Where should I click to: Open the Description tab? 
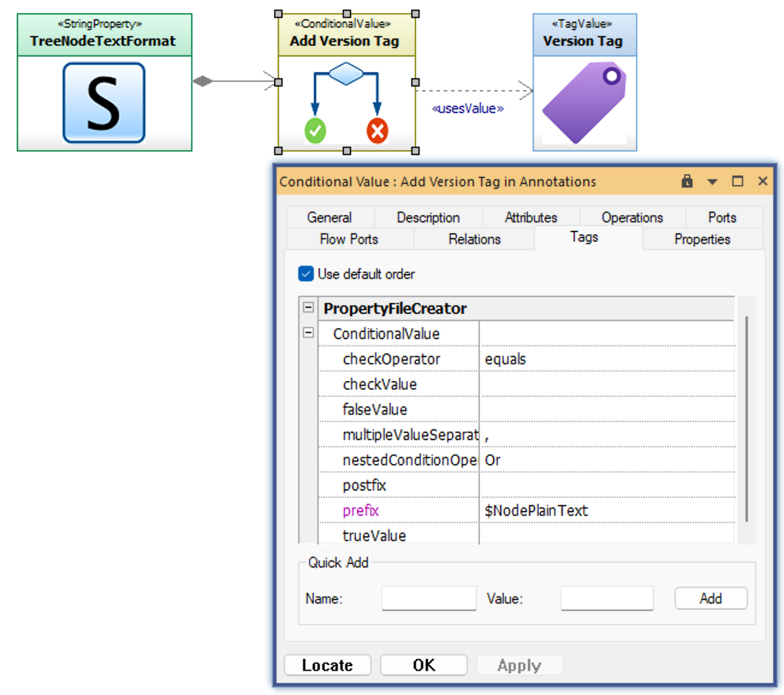coord(428,217)
